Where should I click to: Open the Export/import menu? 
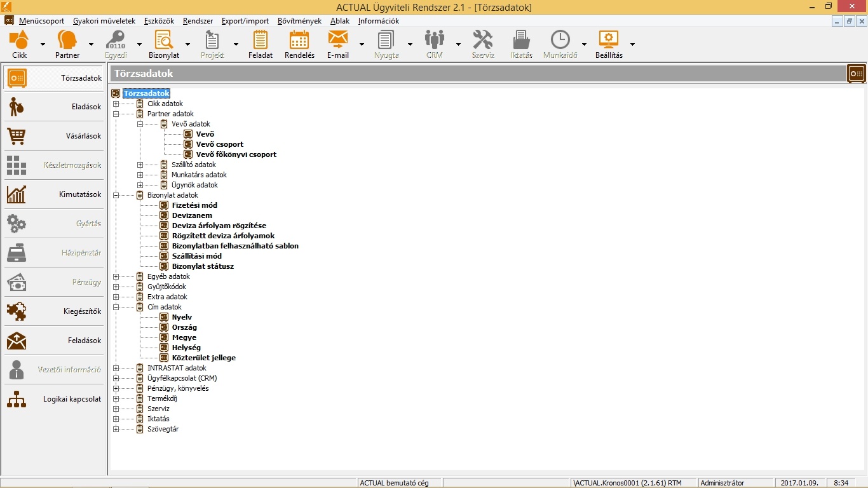click(x=245, y=21)
